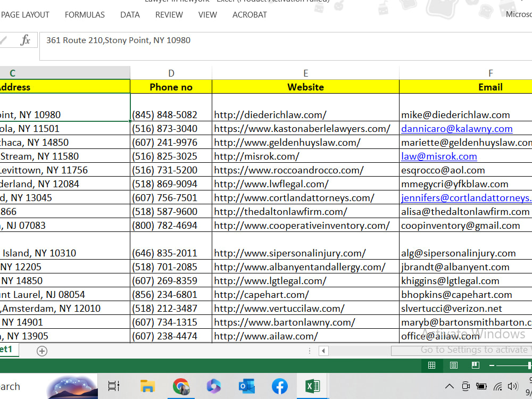This screenshot has height=399, width=532.
Task: Select cell with (646) 835-2011
Action: click(x=171, y=246)
